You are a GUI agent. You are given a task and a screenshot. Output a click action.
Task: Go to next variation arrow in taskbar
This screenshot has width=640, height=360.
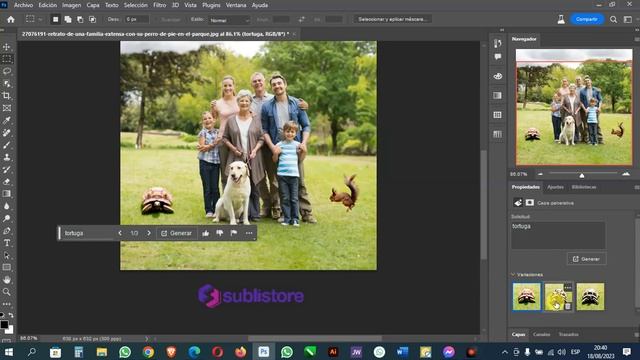[149, 233]
